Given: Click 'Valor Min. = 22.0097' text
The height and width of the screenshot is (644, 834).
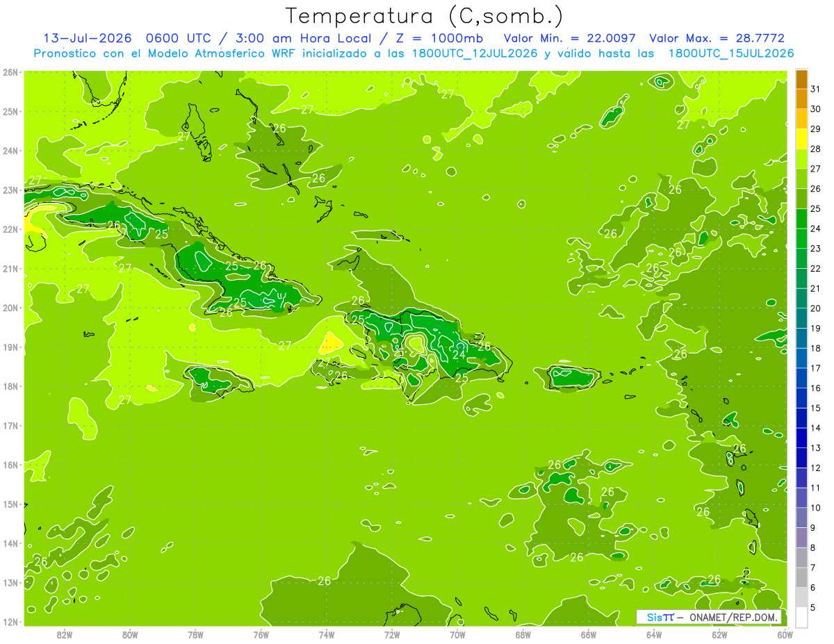Looking at the screenshot, I should point(571,38).
